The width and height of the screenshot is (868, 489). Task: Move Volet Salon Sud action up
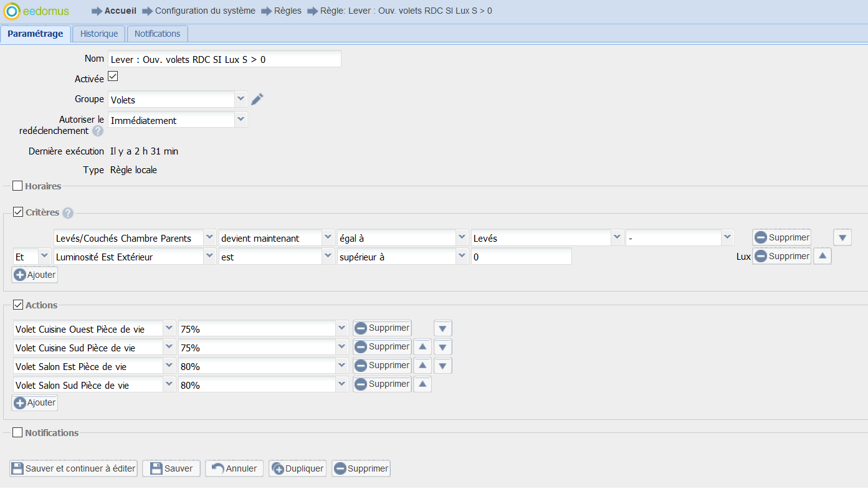coord(422,384)
